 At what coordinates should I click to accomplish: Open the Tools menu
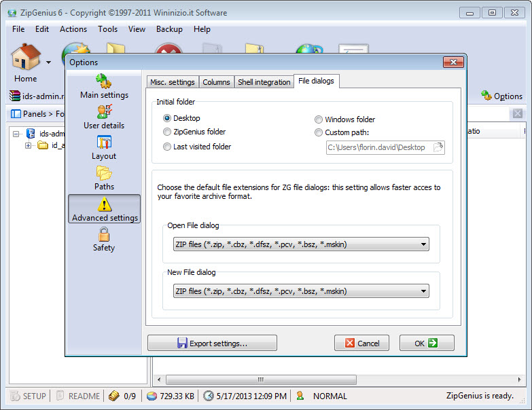pyautogui.click(x=107, y=29)
